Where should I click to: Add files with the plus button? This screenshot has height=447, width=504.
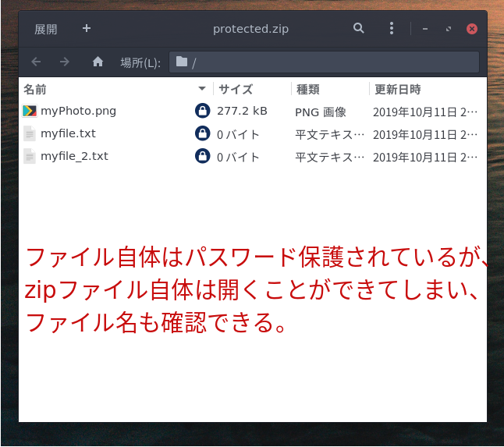click(86, 29)
